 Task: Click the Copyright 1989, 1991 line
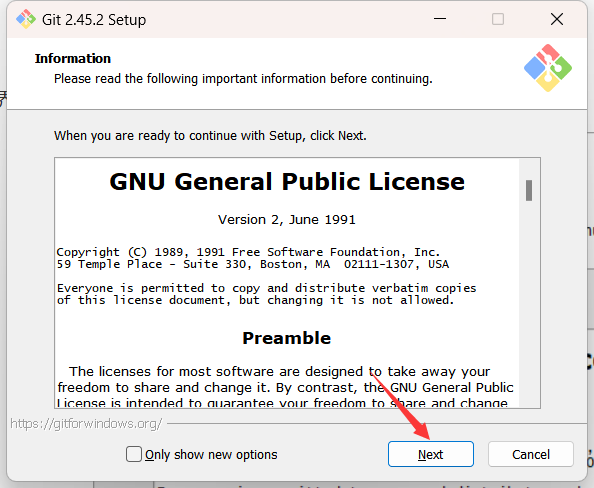coord(248,252)
